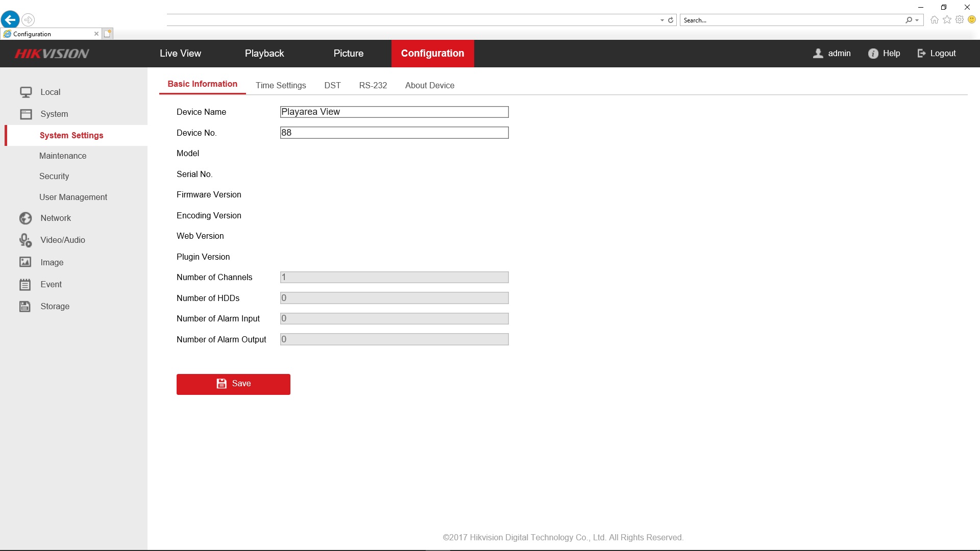
Task: Click the Help info icon
Action: coord(873,54)
